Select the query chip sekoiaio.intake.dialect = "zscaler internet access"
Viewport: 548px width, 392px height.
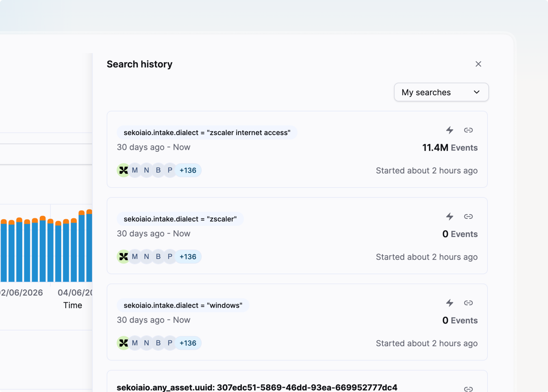point(207,132)
